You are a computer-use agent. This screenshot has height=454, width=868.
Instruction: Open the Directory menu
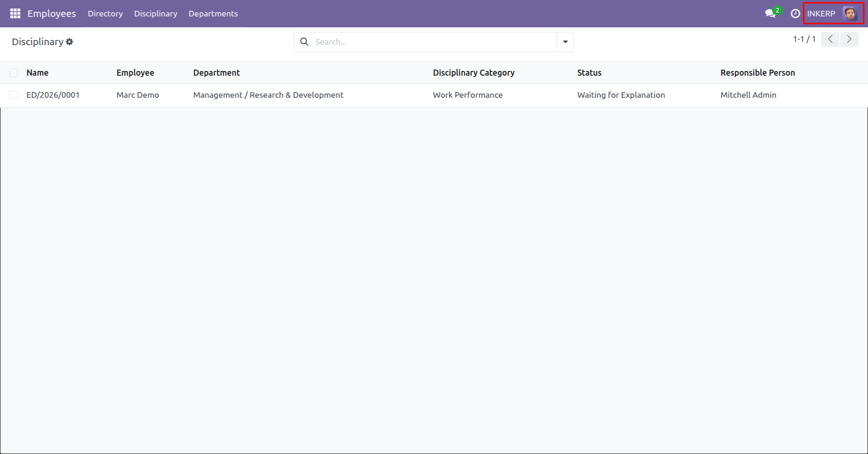pos(105,14)
